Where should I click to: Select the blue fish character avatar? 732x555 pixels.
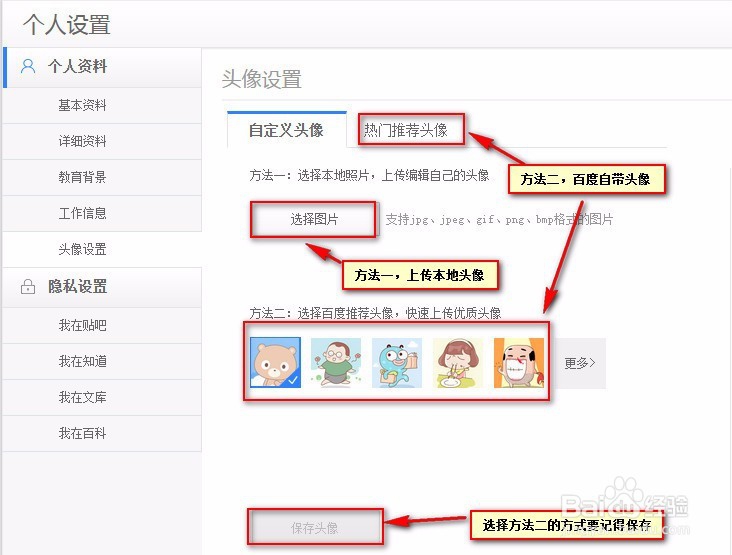coord(397,363)
